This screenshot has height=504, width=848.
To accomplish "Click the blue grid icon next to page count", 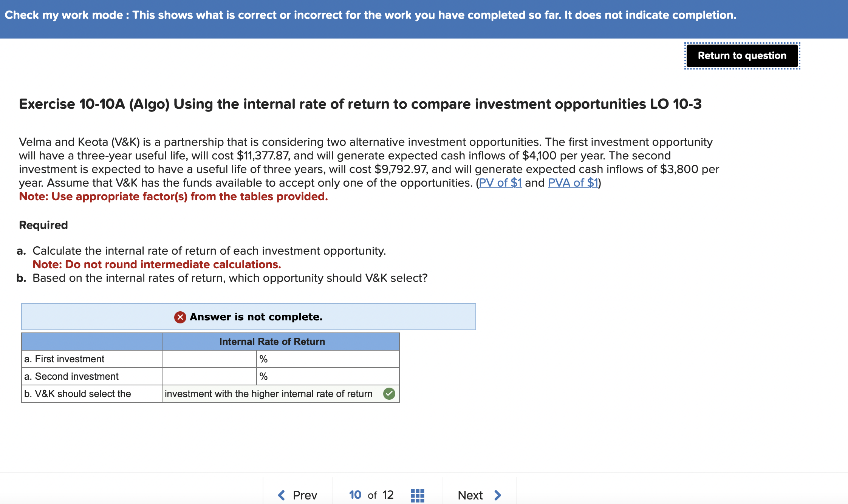I will pos(417,494).
